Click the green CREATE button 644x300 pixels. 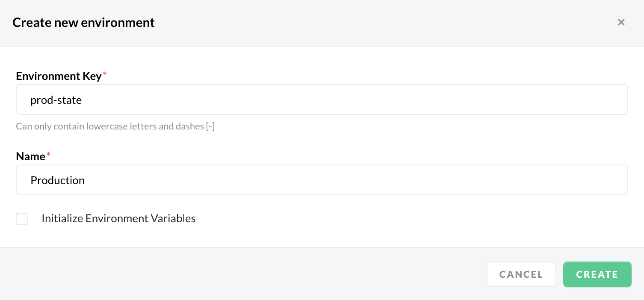tap(597, 274)
